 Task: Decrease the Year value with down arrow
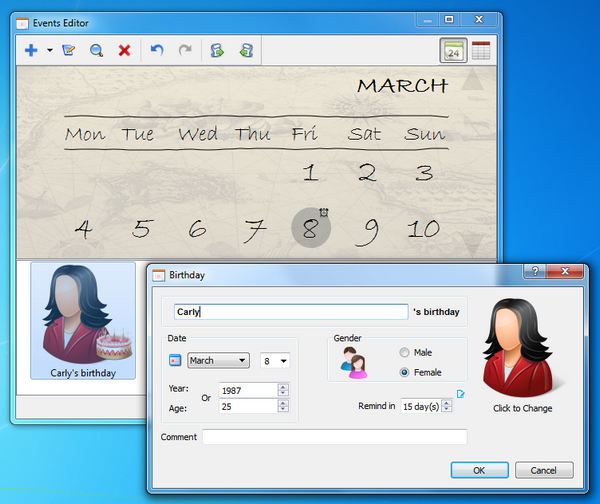[x=283, y=394]
